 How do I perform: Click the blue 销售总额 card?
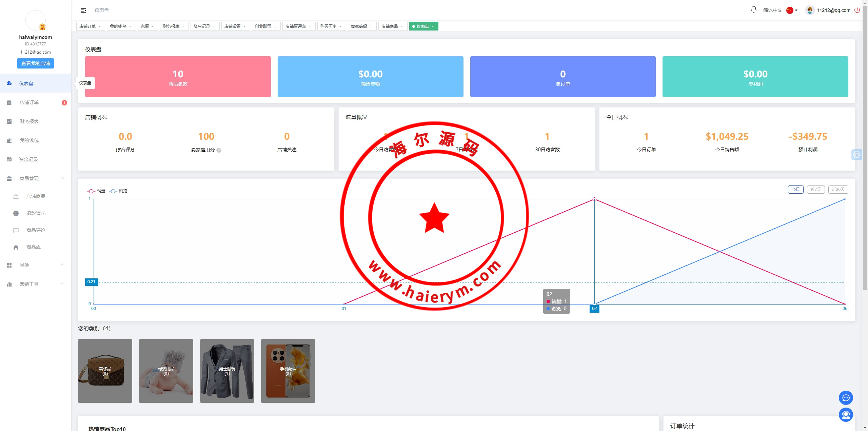coord(371,77)
